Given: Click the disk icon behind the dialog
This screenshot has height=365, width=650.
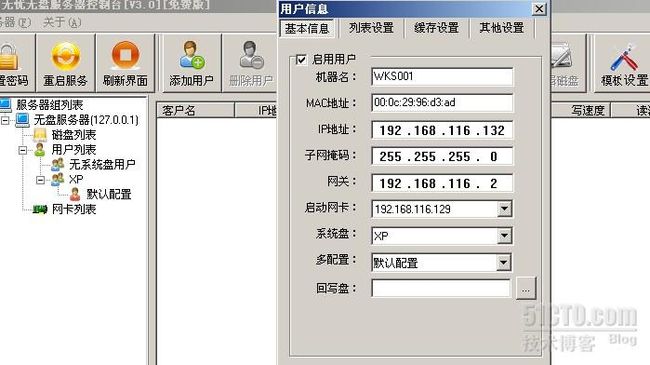Looking at the screenshot, I should pyautogui.click(x=561, y=56).
